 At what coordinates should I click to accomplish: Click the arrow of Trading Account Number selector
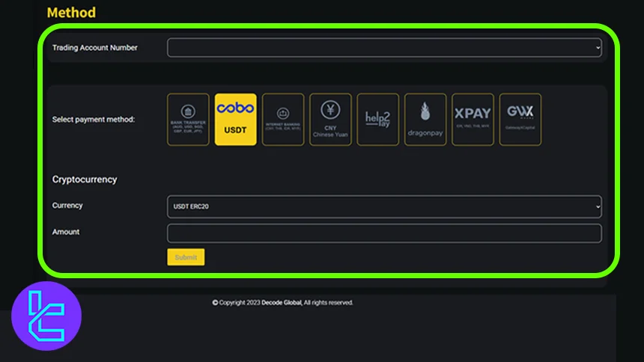(597, 48)
